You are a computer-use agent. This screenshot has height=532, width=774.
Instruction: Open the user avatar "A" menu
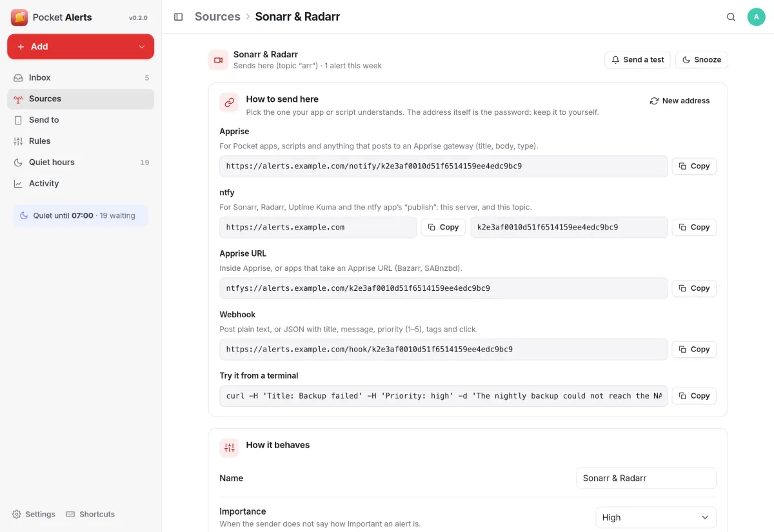click(x=757, y=17)
